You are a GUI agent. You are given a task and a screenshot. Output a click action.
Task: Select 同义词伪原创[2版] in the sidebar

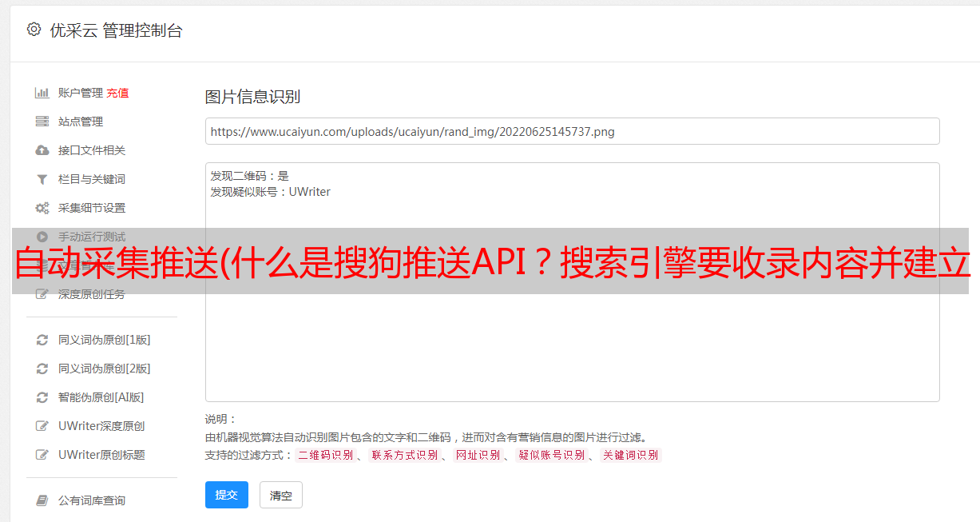pos(105,369)
